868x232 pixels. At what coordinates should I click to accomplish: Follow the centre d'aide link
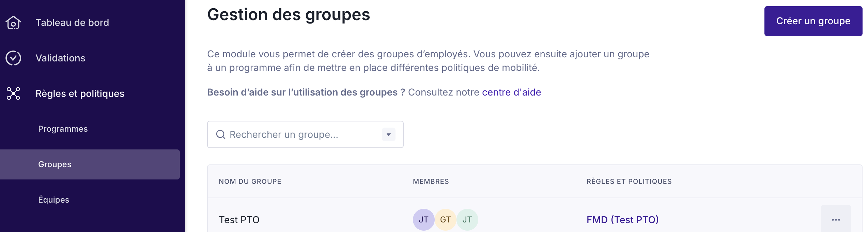511,92
